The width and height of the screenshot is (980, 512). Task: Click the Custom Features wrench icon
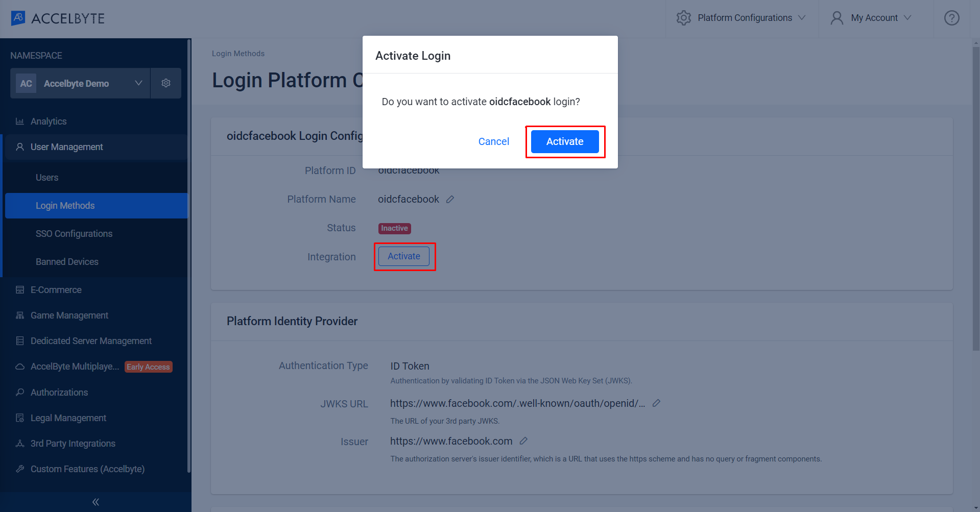(20, 469)
